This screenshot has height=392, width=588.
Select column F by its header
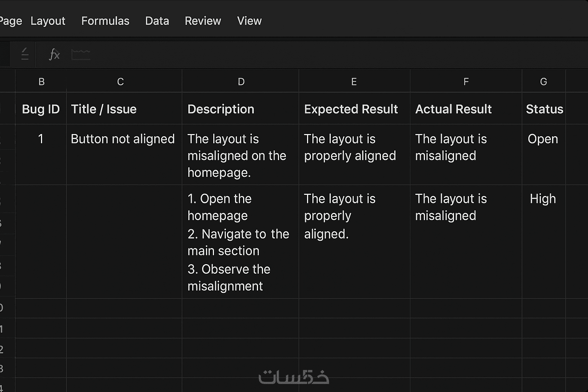tap(466, 82)
